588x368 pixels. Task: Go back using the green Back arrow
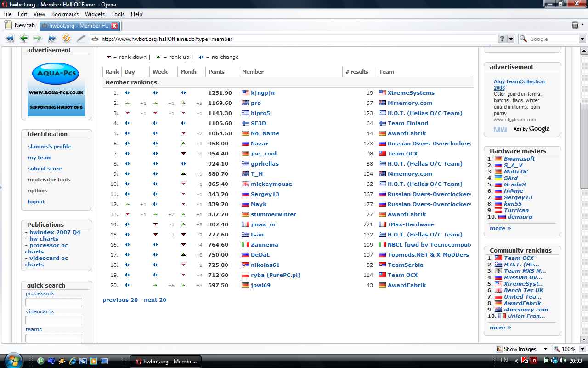pos(24,39)
